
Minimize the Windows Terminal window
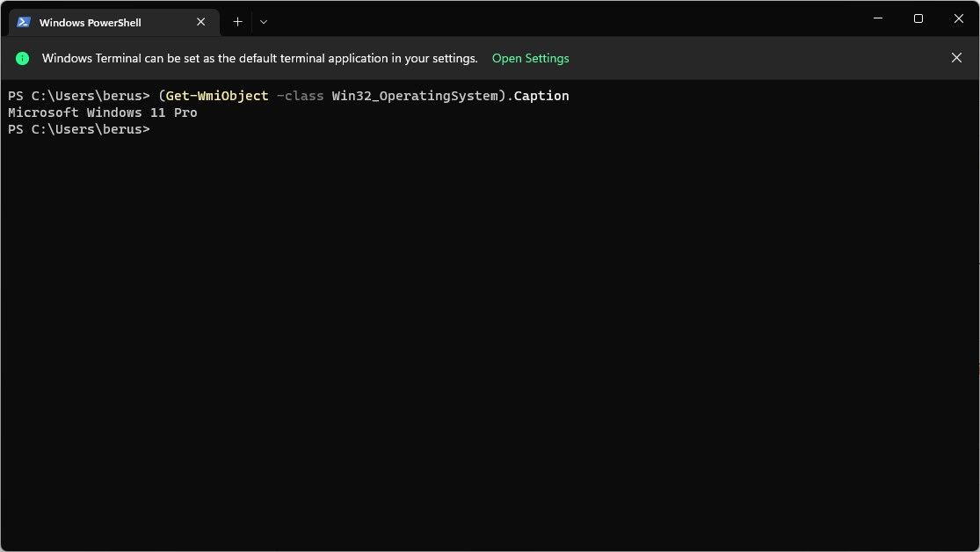[x=877, y=18]
